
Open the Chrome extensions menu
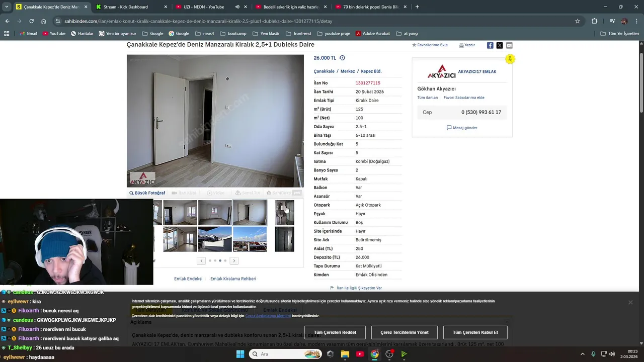point(594,21)
